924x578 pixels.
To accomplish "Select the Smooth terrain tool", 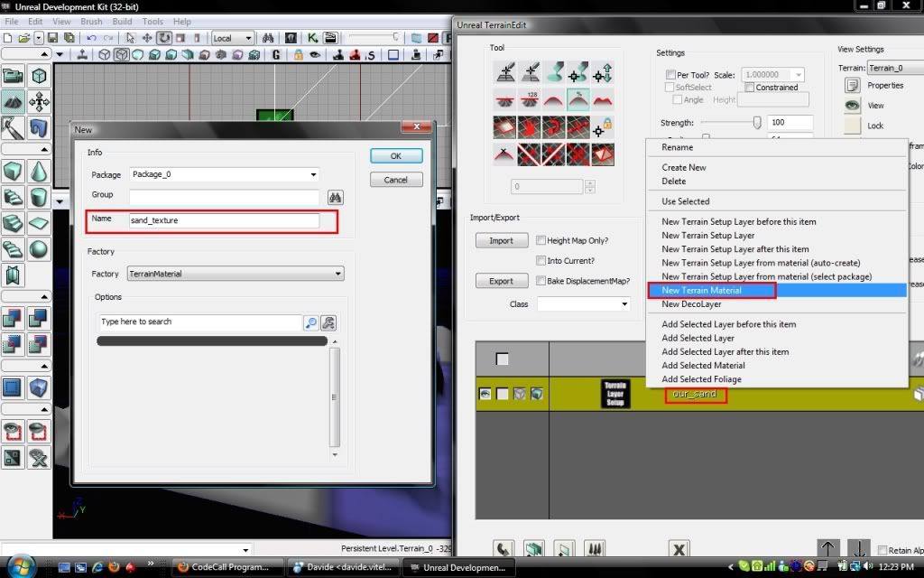I will (x=553, y=99).
